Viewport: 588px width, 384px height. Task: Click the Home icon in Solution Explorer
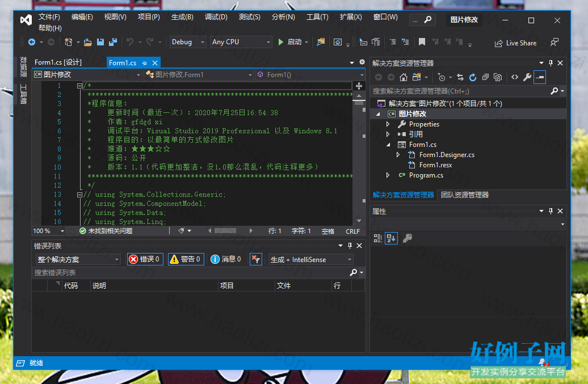404,77
